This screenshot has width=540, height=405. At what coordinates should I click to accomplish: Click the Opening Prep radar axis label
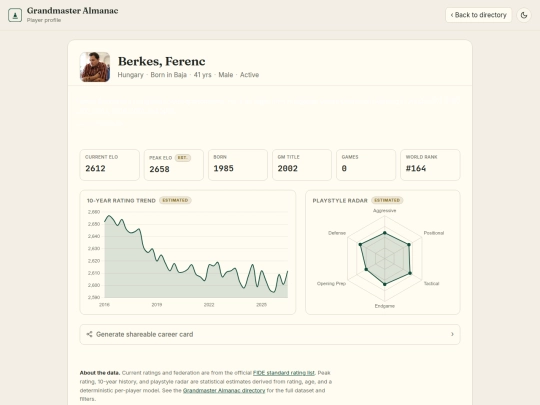[x=331, y=283]
